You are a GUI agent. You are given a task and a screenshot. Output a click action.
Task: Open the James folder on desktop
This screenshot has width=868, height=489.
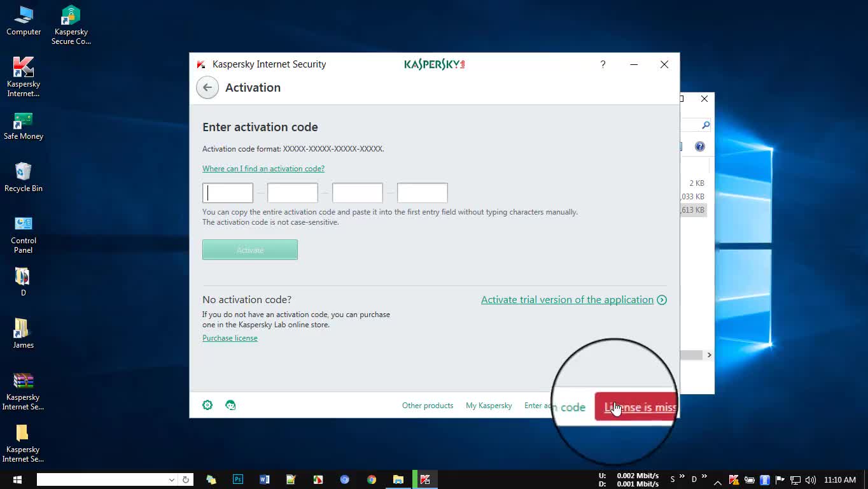23,333
